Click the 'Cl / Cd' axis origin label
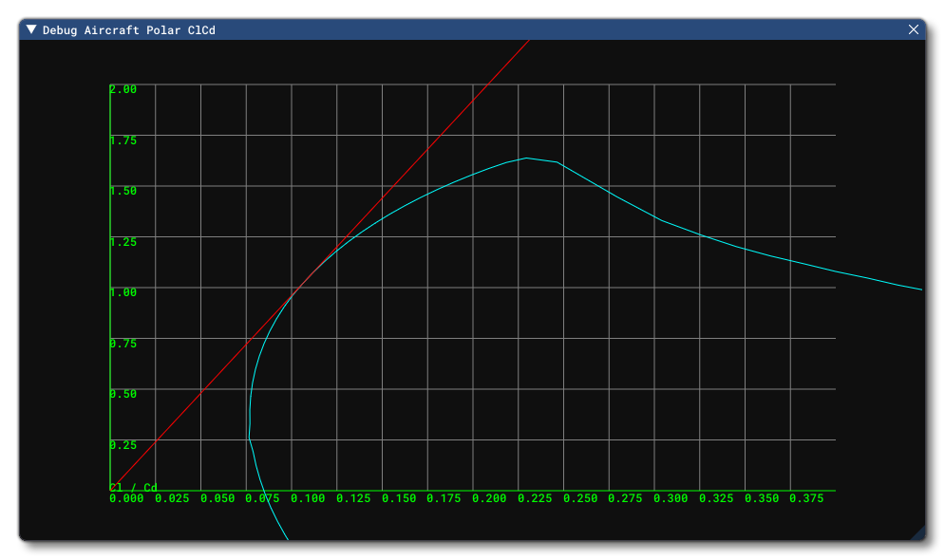Screen dimensions: 945x560 [134, 487]
